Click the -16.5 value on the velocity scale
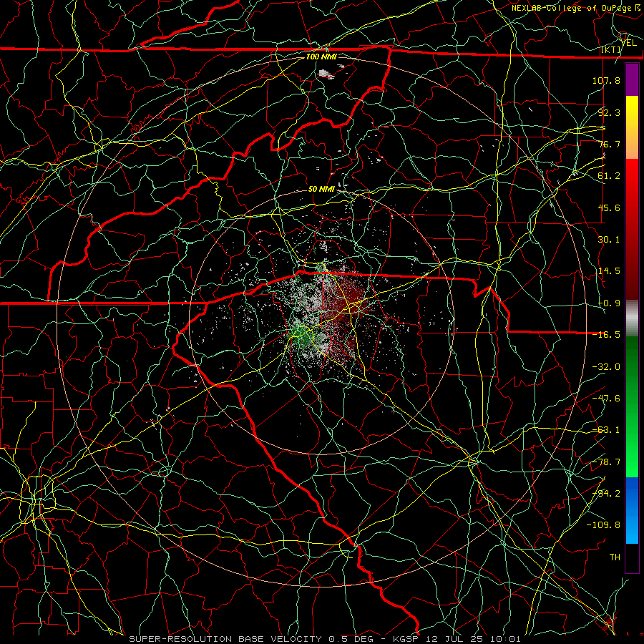This screenshot has width=644, height=644. coord(606,335)
